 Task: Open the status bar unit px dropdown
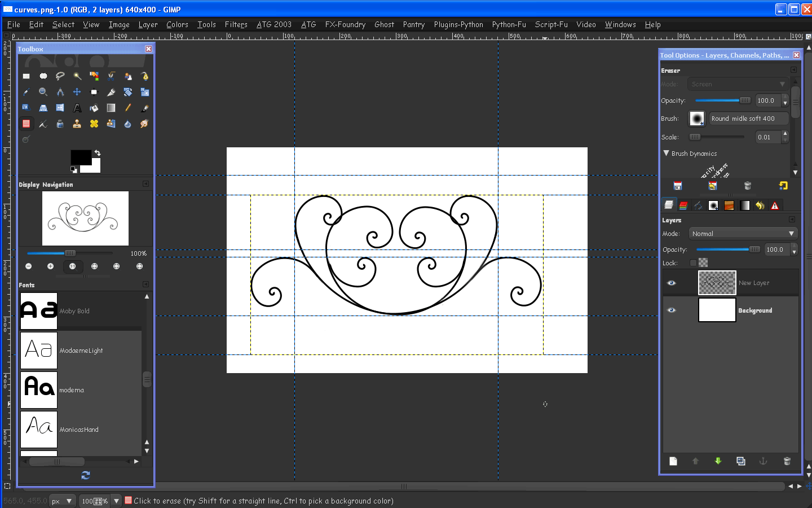(x=63, y=501)
